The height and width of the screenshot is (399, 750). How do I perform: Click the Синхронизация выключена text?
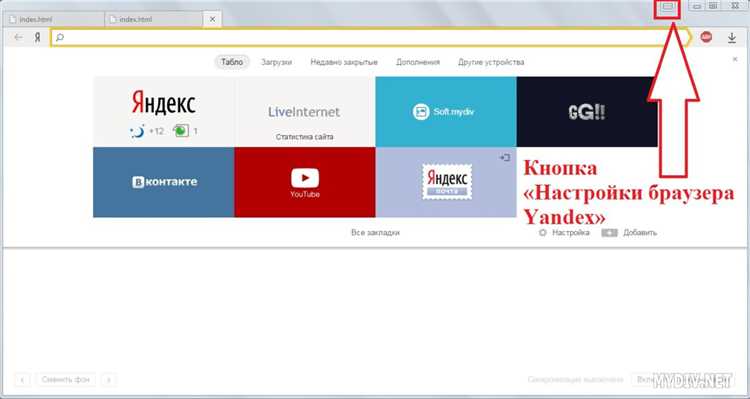click(x=575, y=379)
